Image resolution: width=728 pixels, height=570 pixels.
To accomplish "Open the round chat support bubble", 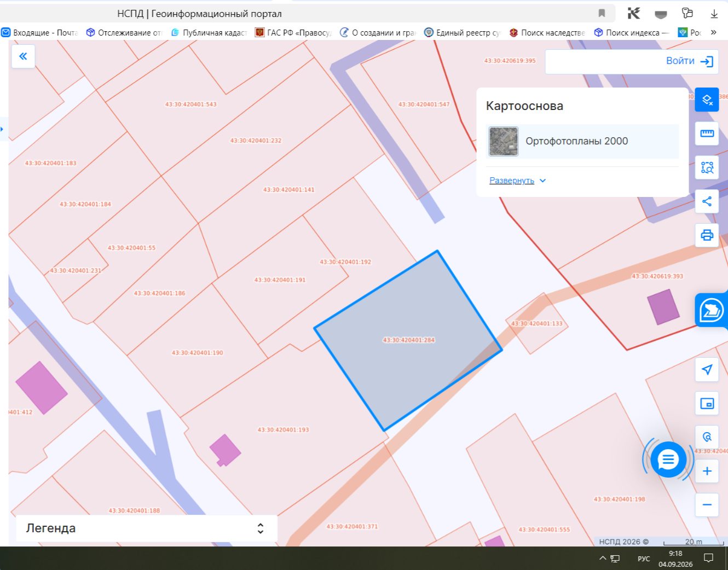I will point(668,460).
